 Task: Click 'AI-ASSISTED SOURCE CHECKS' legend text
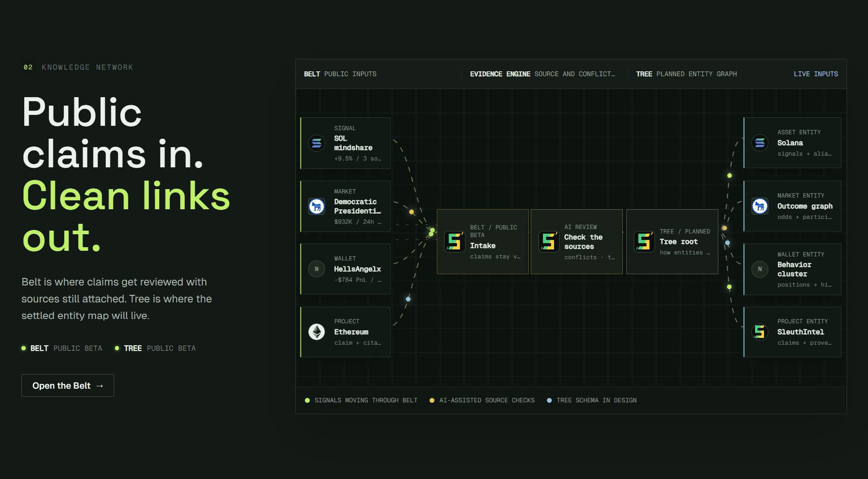[x=487, y=400]
